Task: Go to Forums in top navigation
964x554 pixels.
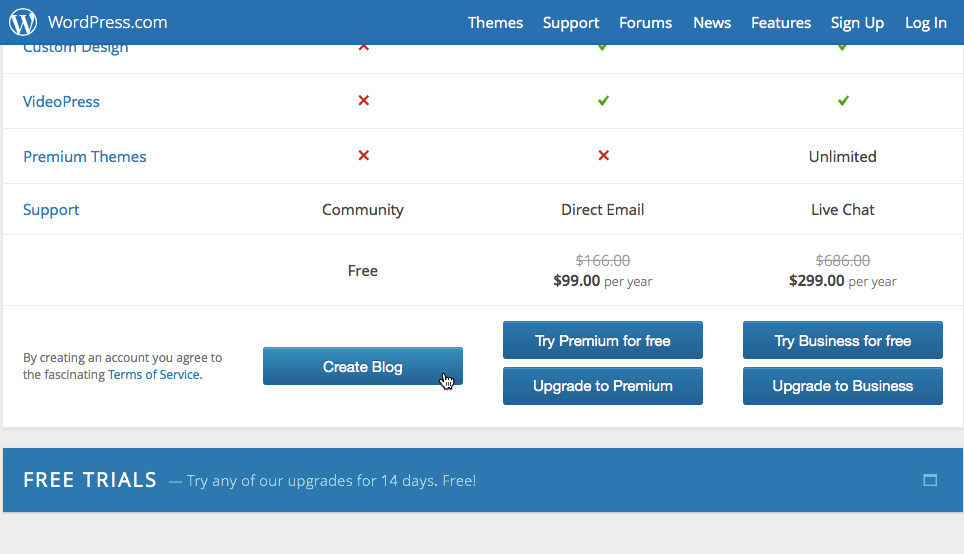Action: point(646,23)
